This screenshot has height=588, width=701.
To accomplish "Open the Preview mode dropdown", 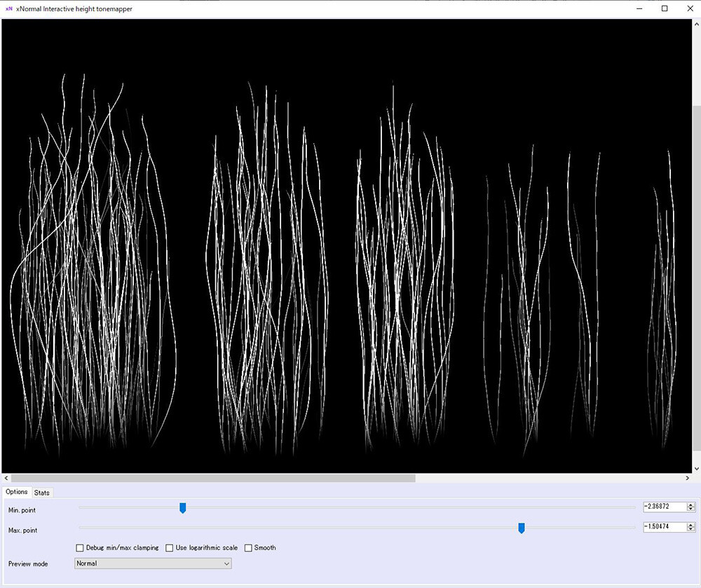I will click(x=153, y=564).
